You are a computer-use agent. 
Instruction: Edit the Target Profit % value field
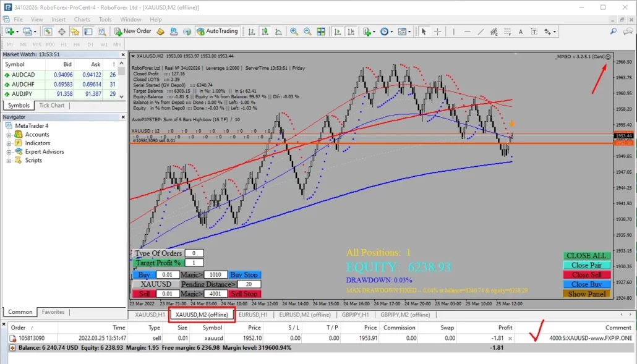(x=194, y=263)
